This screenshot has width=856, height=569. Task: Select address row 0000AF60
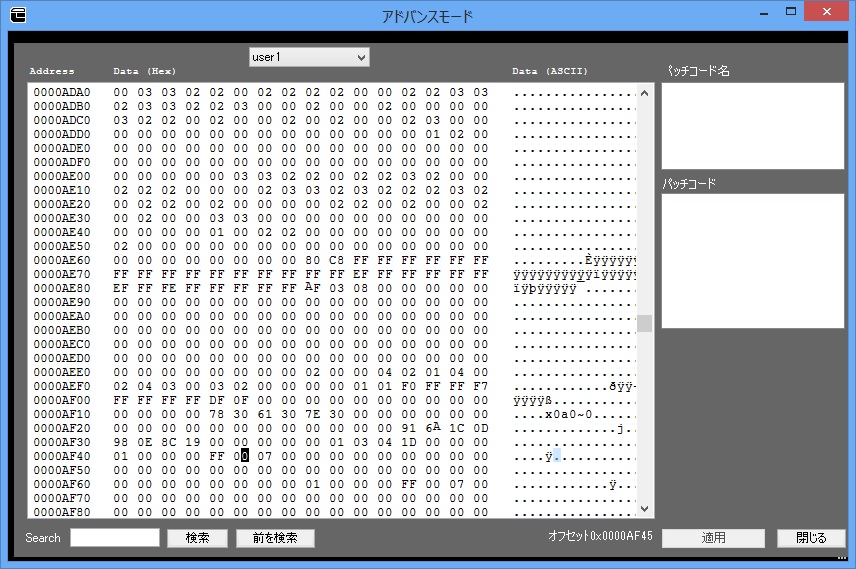[62, 484]
